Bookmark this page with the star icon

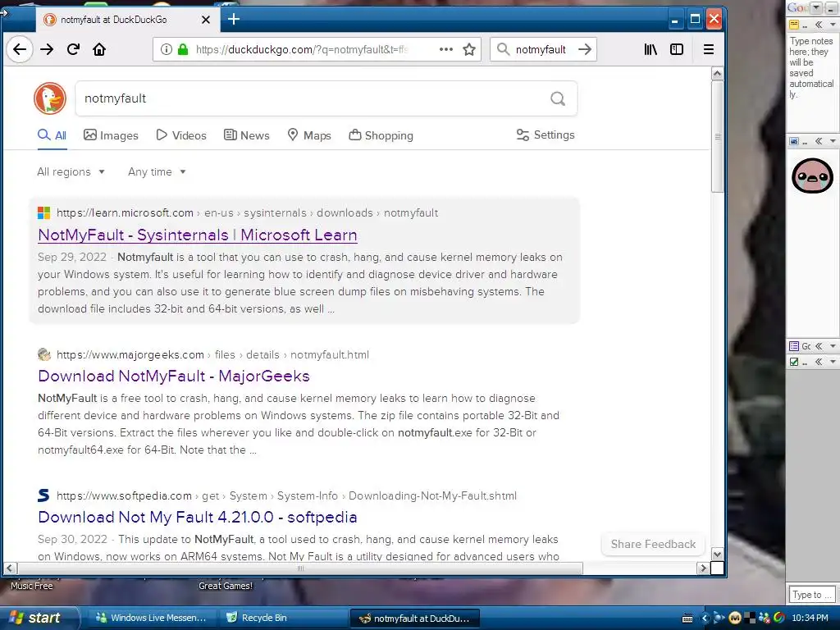[x=469, y=49]
